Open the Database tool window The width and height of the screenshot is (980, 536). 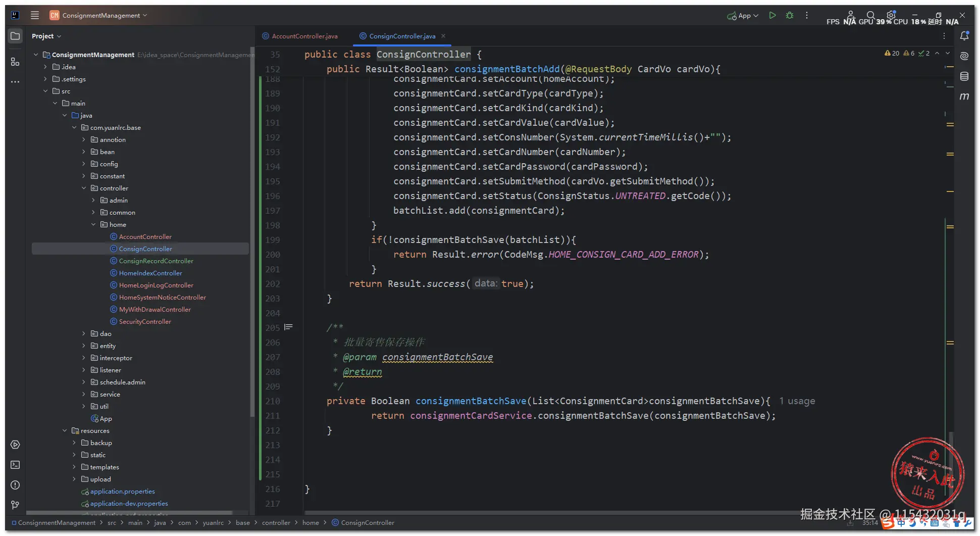click(964, 76)
